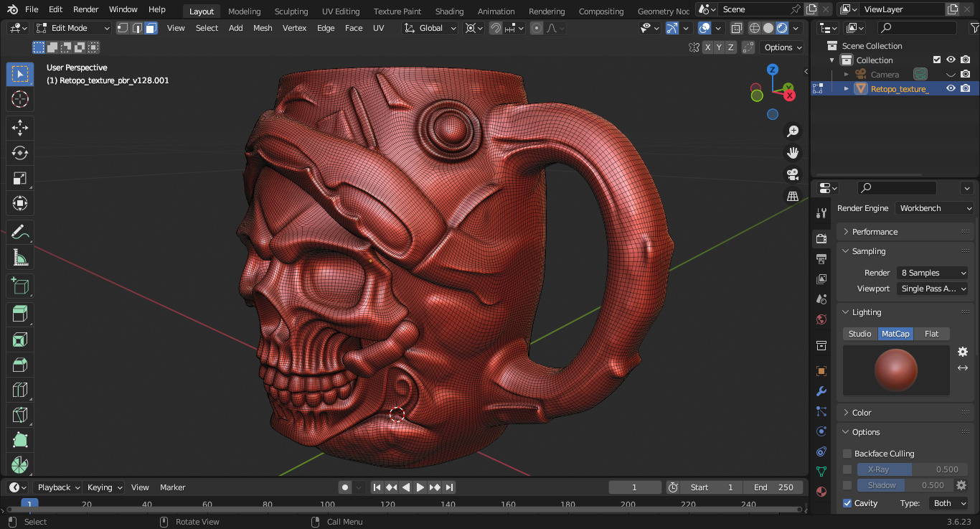Open Render 8 Samples dropdown
Image resolution: width=980 pixels, height=529 pixels.
[932, 273]
